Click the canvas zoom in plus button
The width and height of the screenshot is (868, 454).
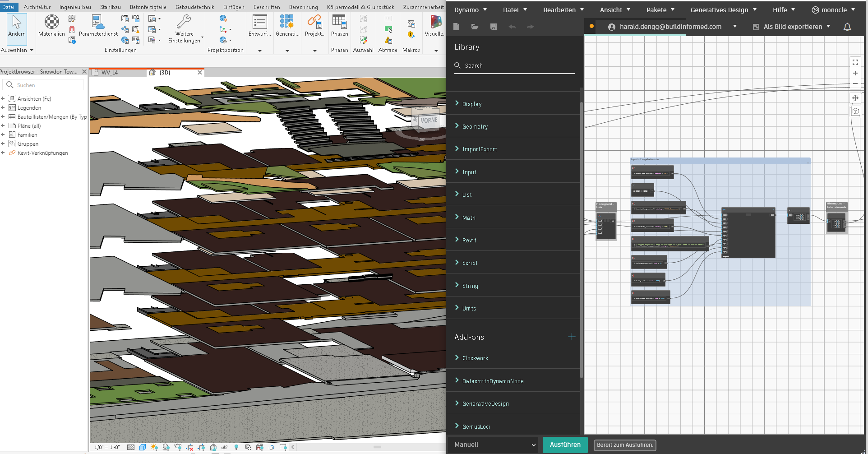pos(855,73)
